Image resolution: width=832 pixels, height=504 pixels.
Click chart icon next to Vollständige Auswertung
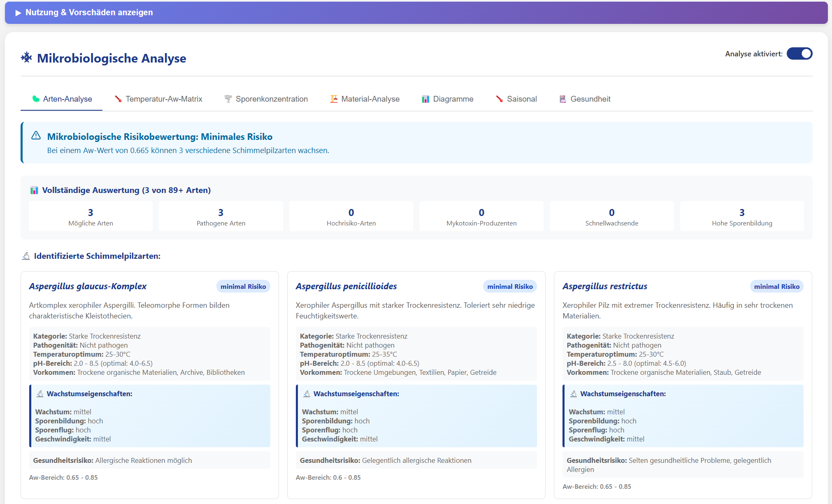point(34,190)
